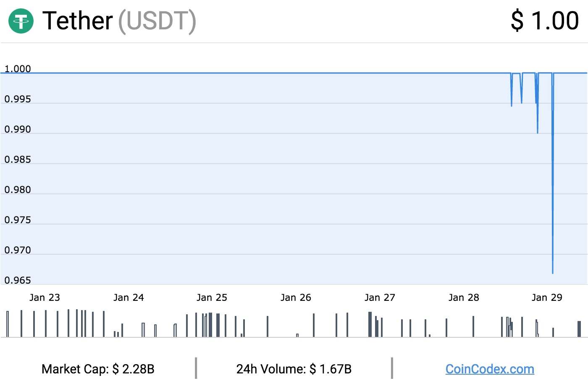This screenshot has width=588, height=386.
Task: Click the 0.965 y-axis label
Action: 18,280
